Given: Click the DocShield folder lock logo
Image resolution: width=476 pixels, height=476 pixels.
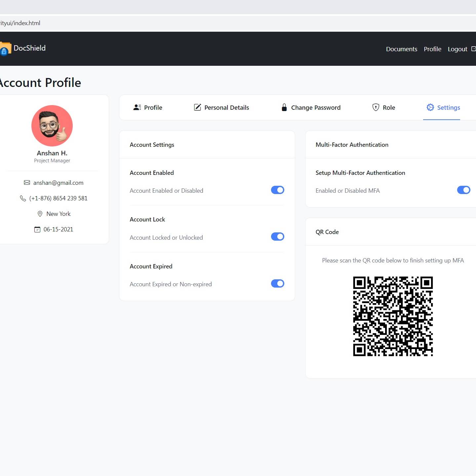Looking at the screenshot, I should click(5, 49).
